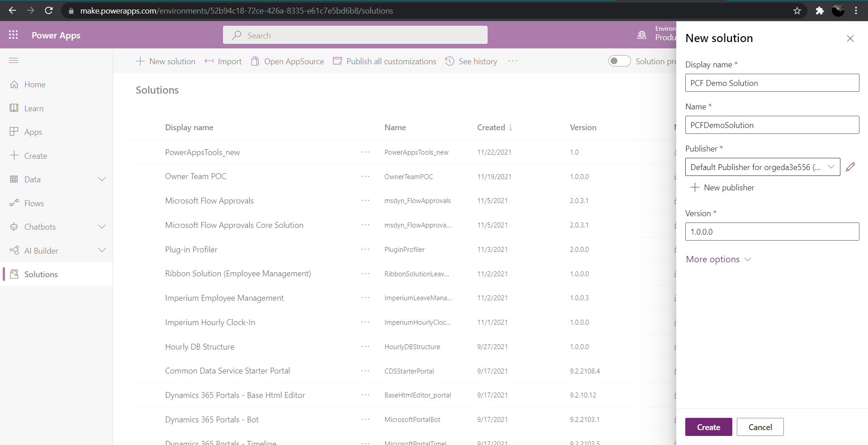Select version 9.2.2108.4 cell
Viewport: 868px width, 445px height.
coord(584,371)
